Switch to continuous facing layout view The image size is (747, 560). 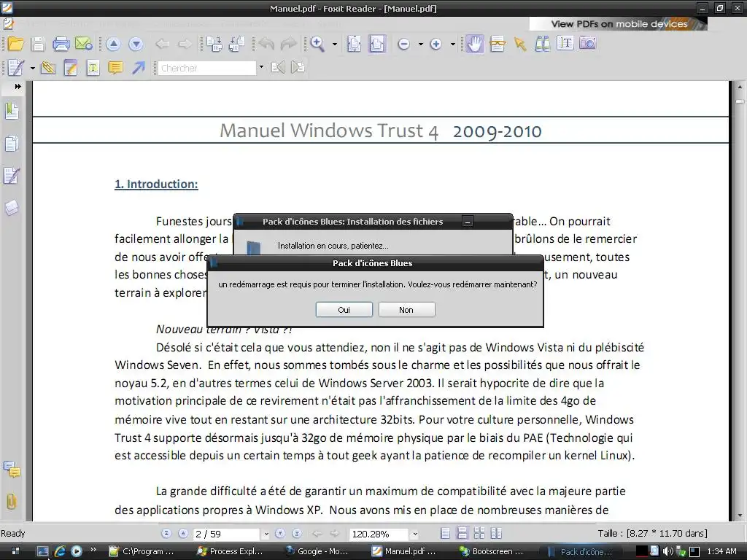(496, 533)
